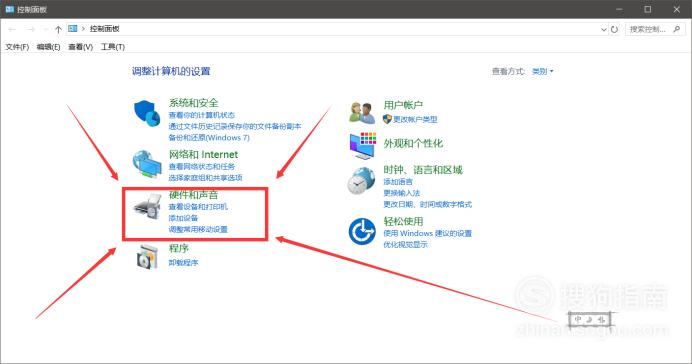Image resolution: width=692 pixels, height=364 pixels.
Task: Open the 查看(V) menu
Action: (x=80, y=47)
